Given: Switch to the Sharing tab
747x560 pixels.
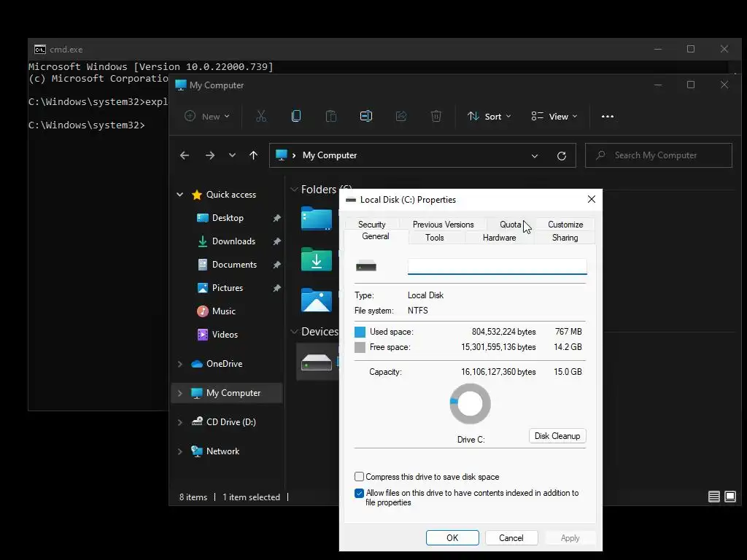Looking at the screenshot, I should coord(565,238).
